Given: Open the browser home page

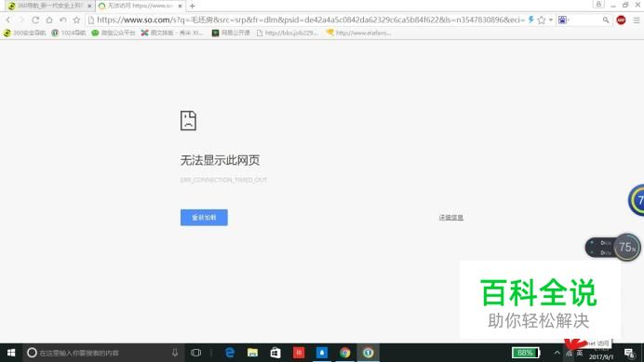Looking at the screenshot, I should (x=49, y=20).
